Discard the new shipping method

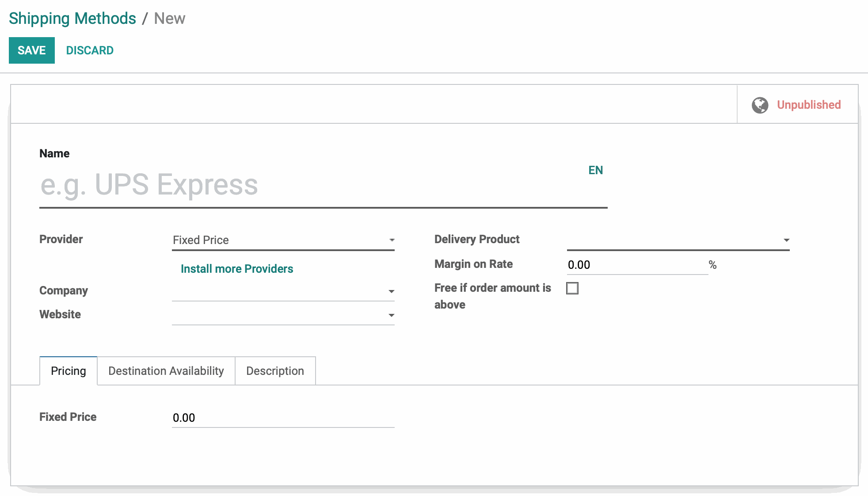pos(90,50)
